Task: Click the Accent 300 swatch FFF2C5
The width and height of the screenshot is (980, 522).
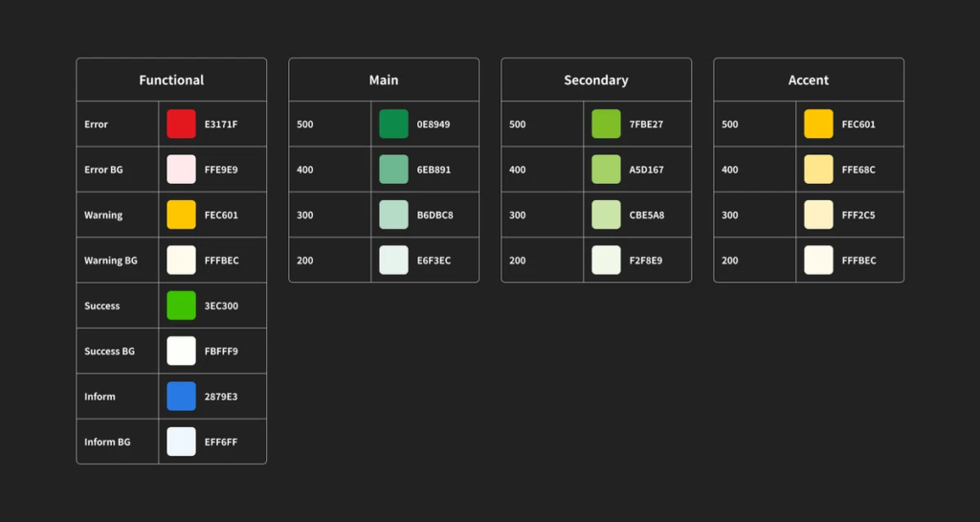Action: pos(819,216)
